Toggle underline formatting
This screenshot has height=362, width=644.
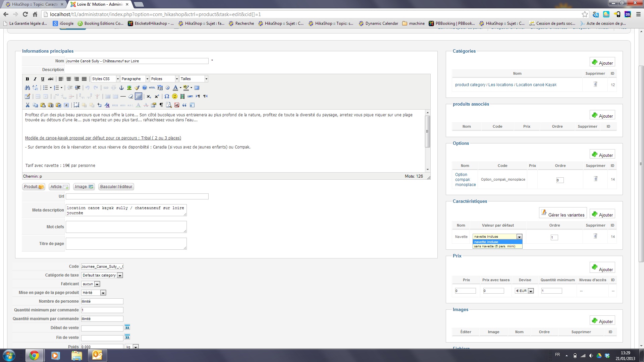tap(43, 79)
